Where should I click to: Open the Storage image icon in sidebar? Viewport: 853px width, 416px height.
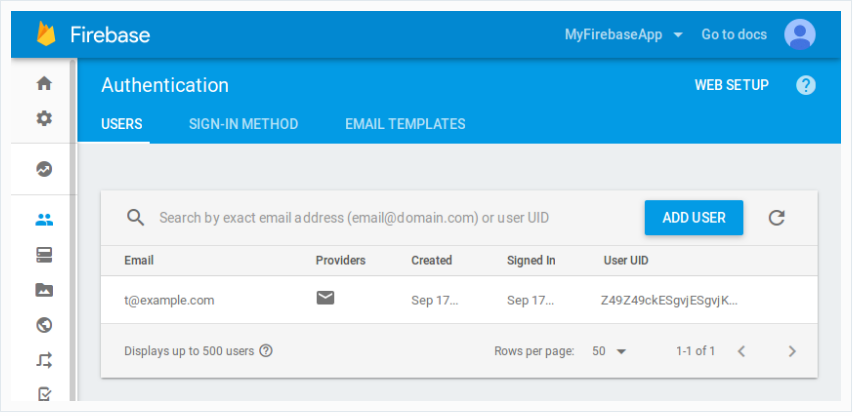tap(44, 290)
